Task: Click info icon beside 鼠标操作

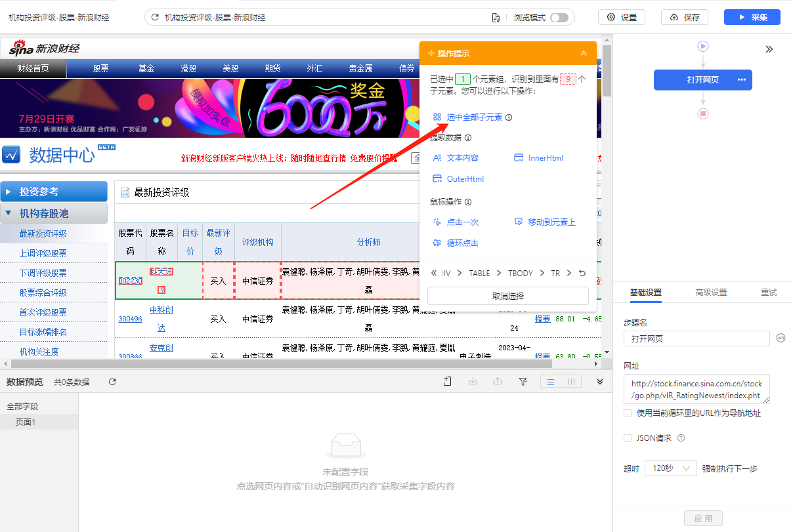Action: tap(468, 202)
